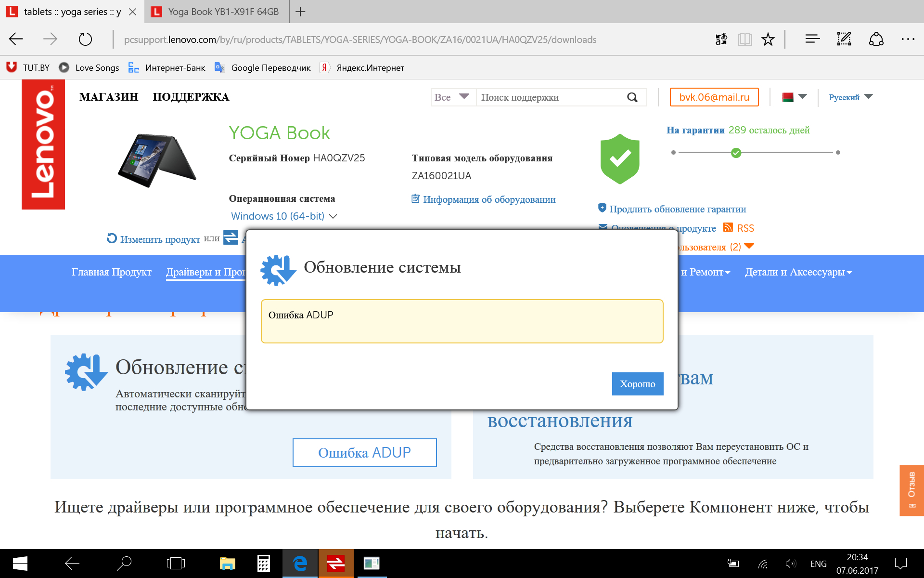Go back with the browser back arrow
Screen dimensions: 924x578
16,39
